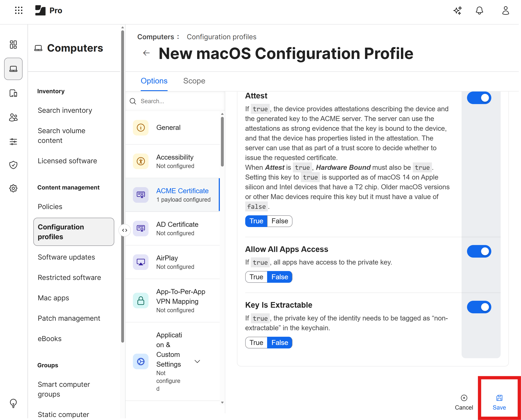521x420 pixels.
Task: Select the ACME Certificate payload
Action: tap(172, 195)
